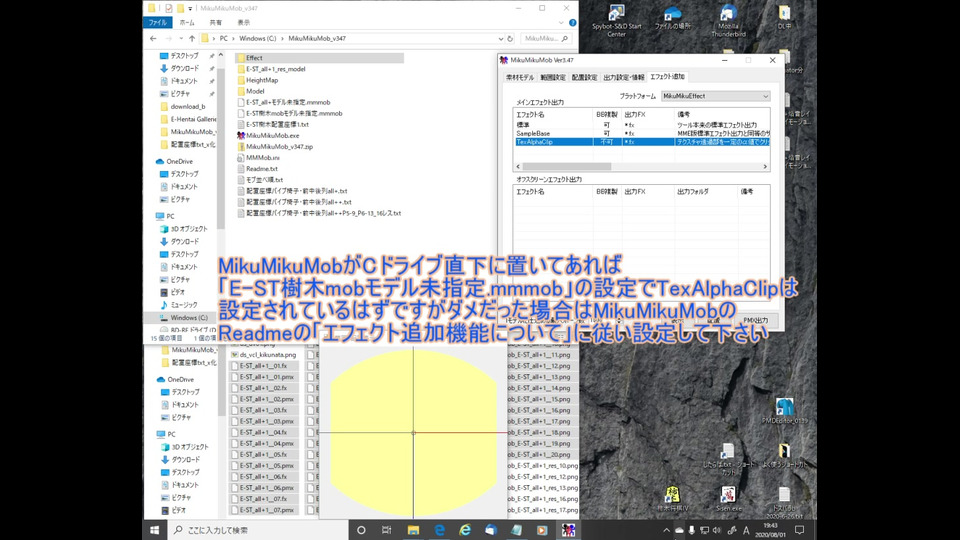Open Spybot-S&D Start Center desktop shortcut

click(617, 21)
